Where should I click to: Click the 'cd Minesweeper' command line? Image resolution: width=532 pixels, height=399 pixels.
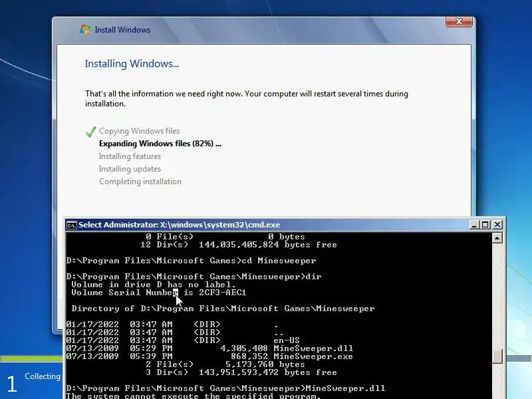(191, 261)
